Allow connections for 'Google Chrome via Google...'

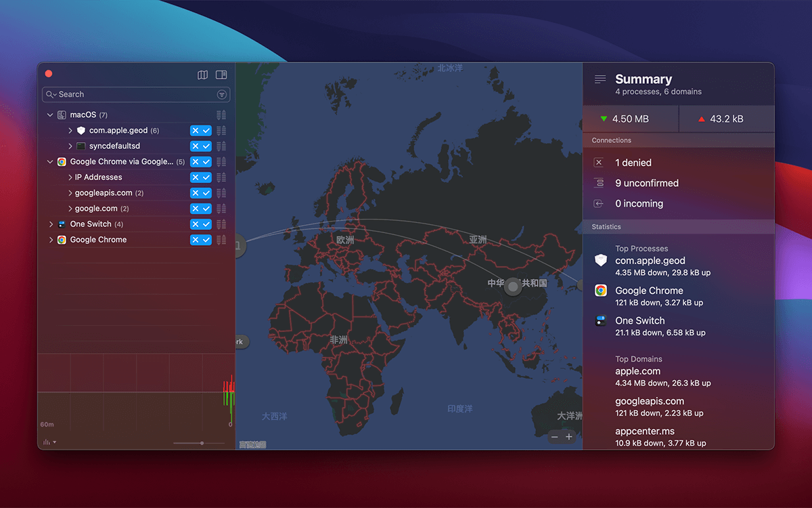click(x=206, y=162)
